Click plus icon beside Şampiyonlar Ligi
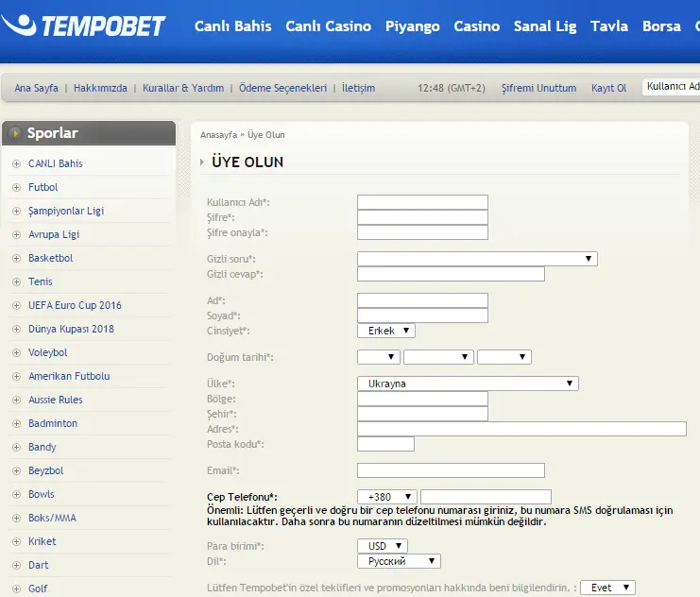700x597 pixels. 16,212
